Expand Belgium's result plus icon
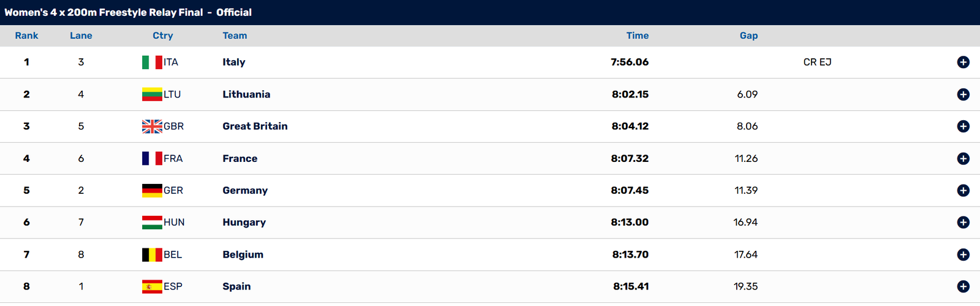The width and height of the screenshot is (980, 306). tap(963, 254)
